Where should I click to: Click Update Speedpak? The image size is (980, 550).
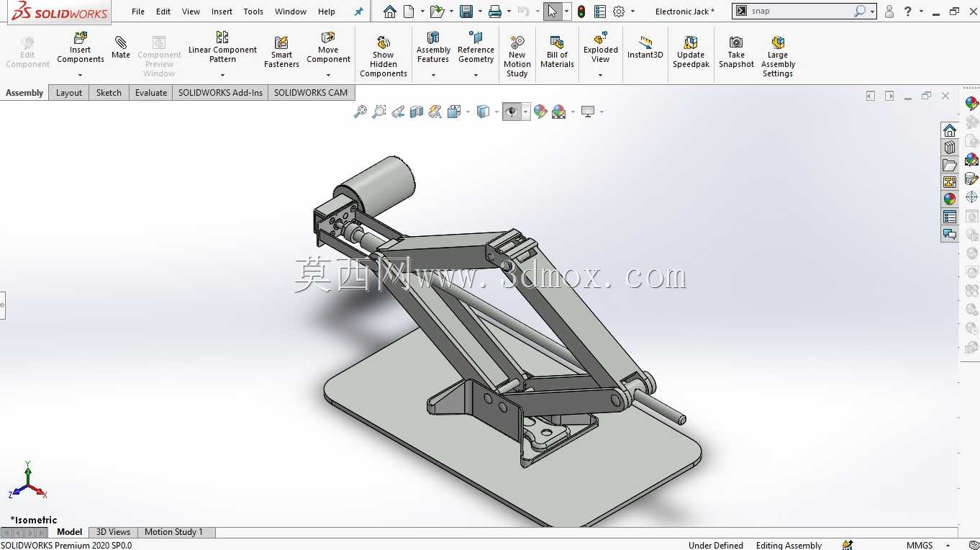point(691,53)
